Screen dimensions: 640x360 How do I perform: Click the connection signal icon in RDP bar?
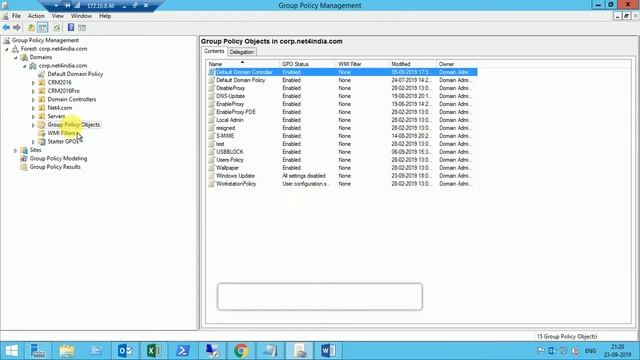pyautogui.click(x=77, y=5)
